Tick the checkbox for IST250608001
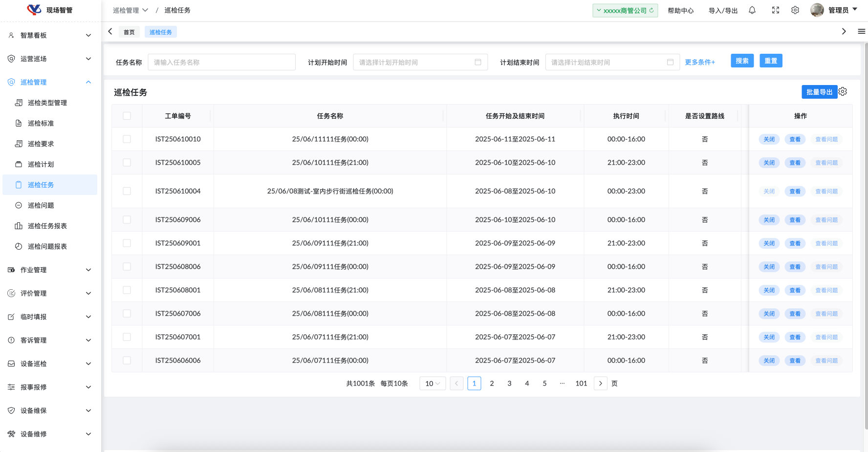The image size is (868, 452). [x=127, y=290]
